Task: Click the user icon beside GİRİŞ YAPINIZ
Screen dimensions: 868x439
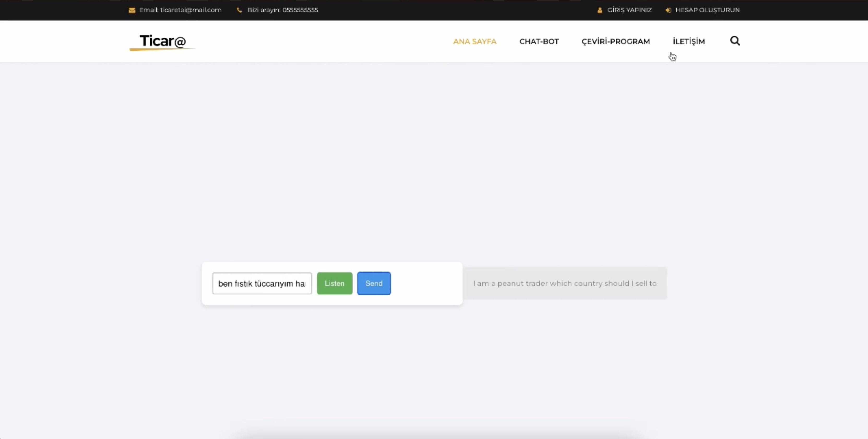Action: click(x=600, y=10)
